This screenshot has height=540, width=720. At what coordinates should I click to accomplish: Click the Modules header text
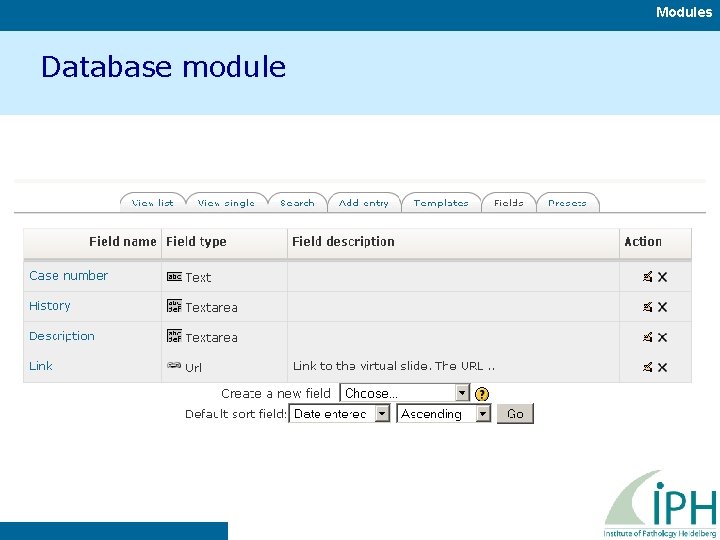[x=684, y=12]
